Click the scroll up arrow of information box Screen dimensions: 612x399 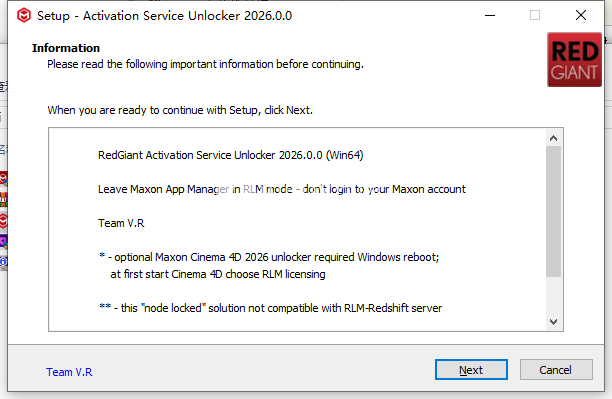pos(553,138)
